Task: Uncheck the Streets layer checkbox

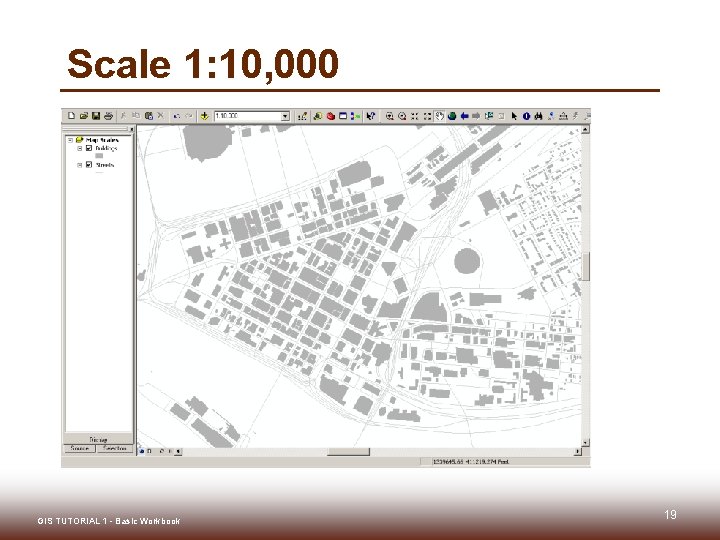Action: coord(89,164)
